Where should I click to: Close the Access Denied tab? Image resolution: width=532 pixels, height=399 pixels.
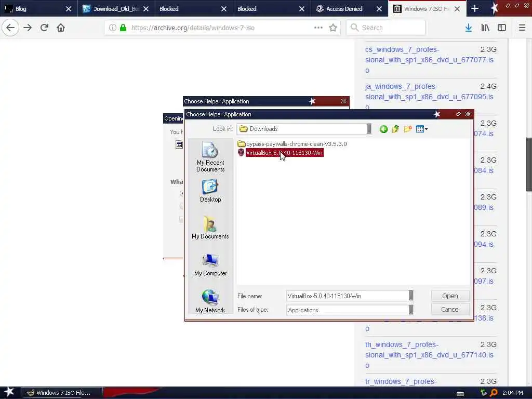[379, 9]
